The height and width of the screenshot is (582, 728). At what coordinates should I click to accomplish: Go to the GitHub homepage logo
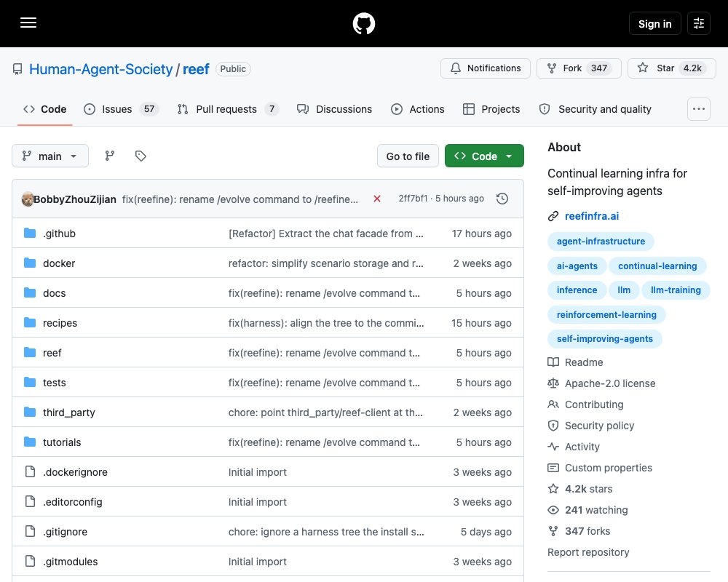tap(363, 24)
